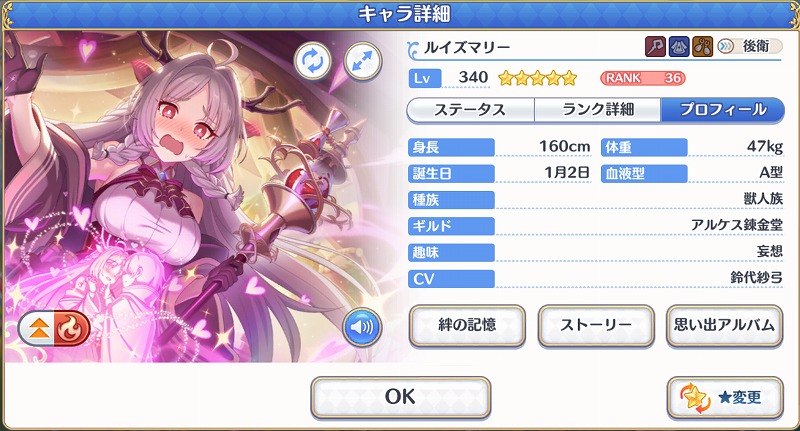Click the red weapon type icon

coord(655,47)
